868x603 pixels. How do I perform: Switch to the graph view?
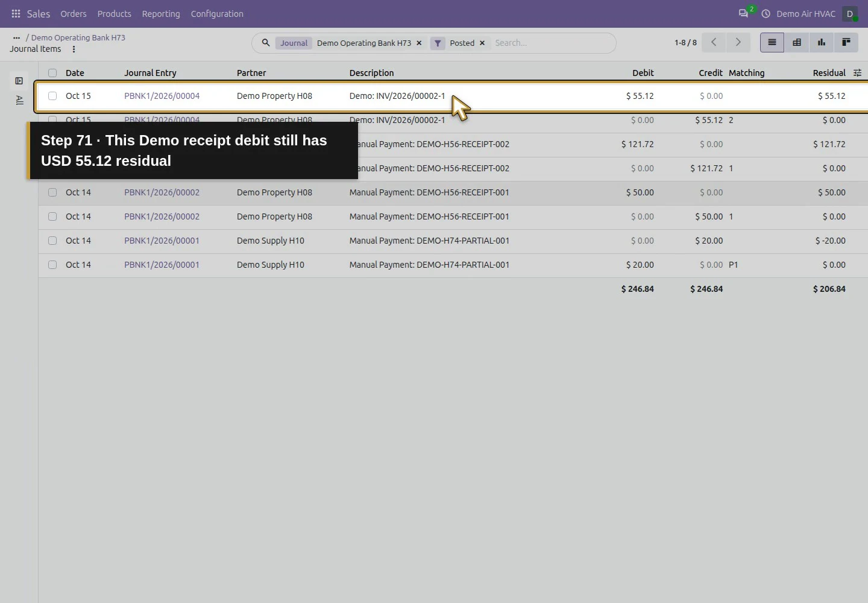point(822,42)
